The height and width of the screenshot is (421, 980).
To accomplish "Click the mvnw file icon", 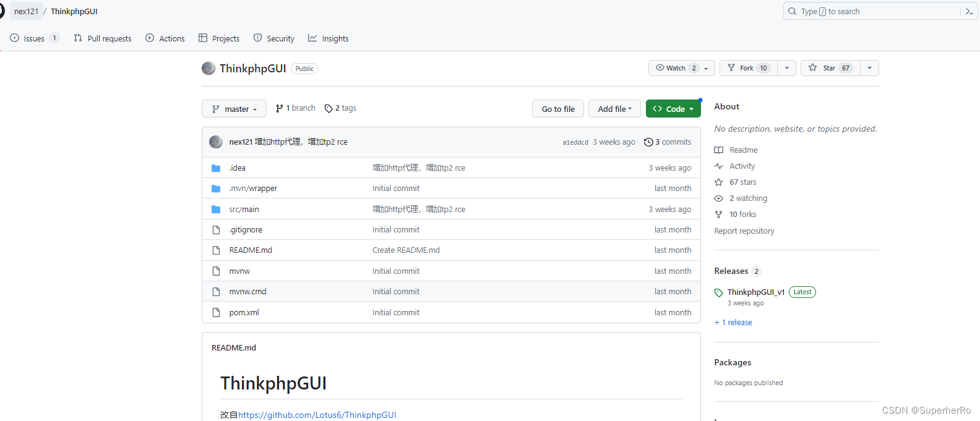I will coord(216,271).
